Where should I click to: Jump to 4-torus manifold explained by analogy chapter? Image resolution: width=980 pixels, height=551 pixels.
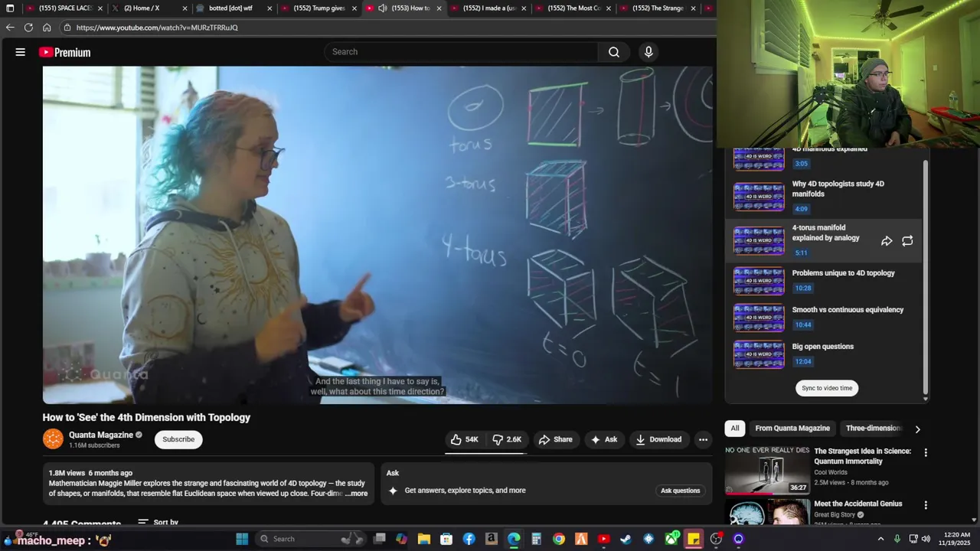(x=824, y=240)
